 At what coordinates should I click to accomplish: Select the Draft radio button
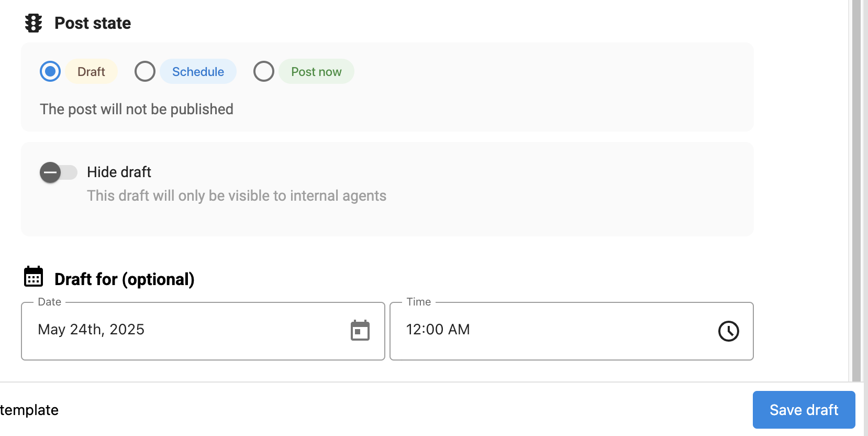tap(50, 71)
